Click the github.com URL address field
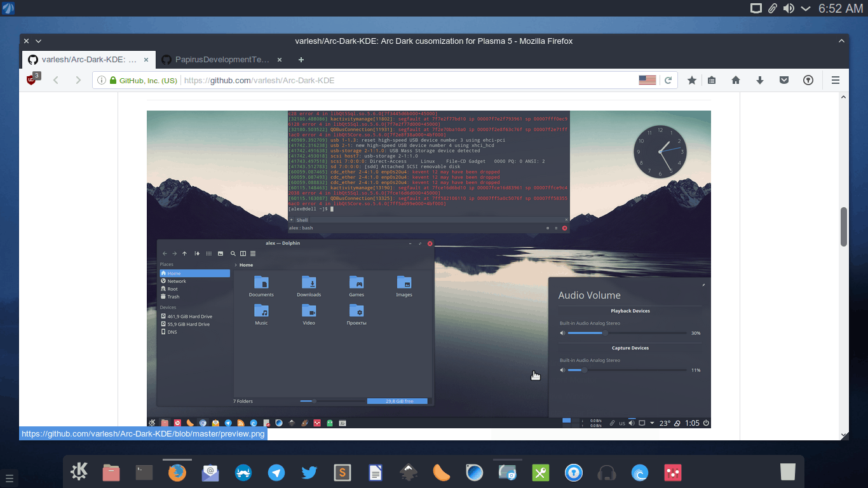This screenshot has height=488, width=868. point(381,80)
